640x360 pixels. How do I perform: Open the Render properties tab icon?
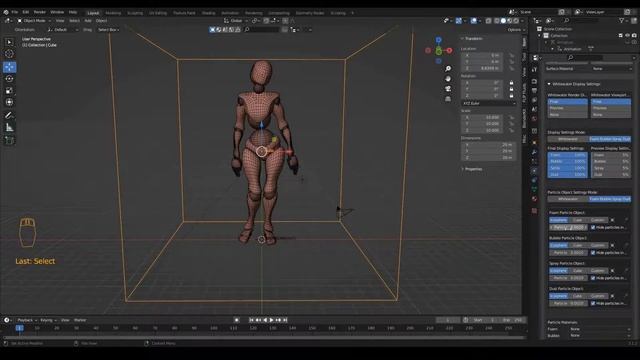tap(534, 81)
